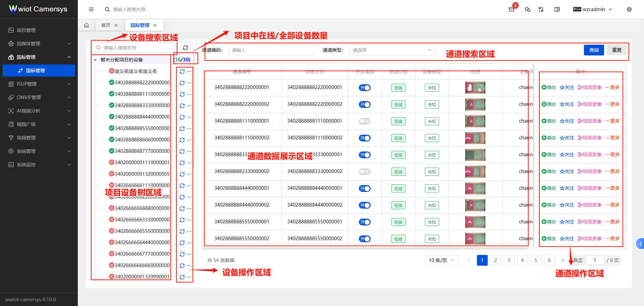This screenshot has width=644, height=306.
Task: Turn on audio for channel 34028888883330000002
Action: [365, 171]
